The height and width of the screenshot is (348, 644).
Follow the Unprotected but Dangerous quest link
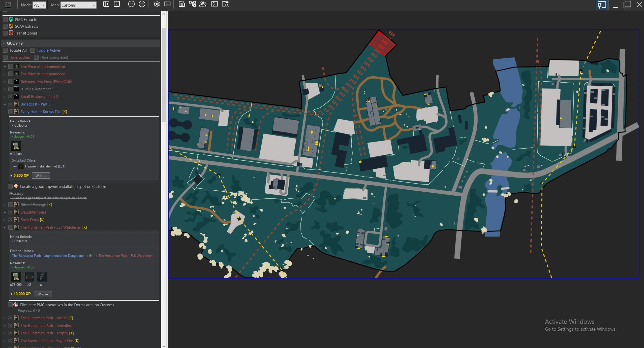[48, 256]
